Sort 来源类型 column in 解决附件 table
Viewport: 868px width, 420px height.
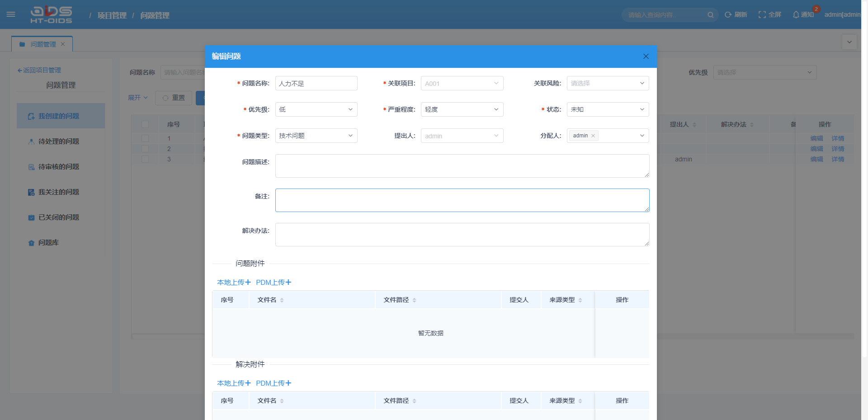pos(580,401)
